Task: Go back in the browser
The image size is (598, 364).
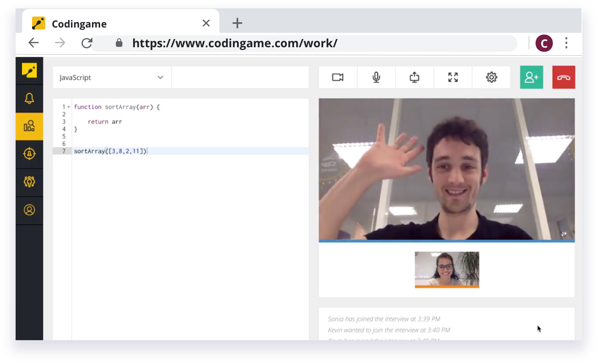Action: (34, 43)
